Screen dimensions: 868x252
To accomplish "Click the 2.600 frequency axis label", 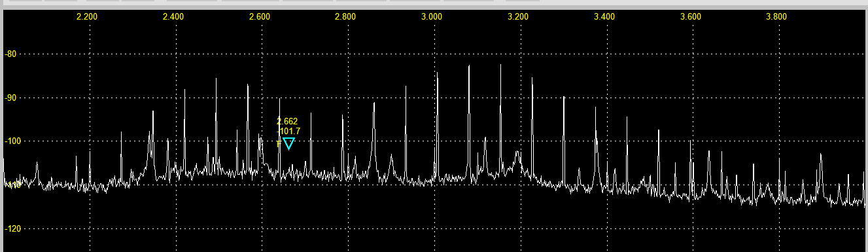I will 260,16.
